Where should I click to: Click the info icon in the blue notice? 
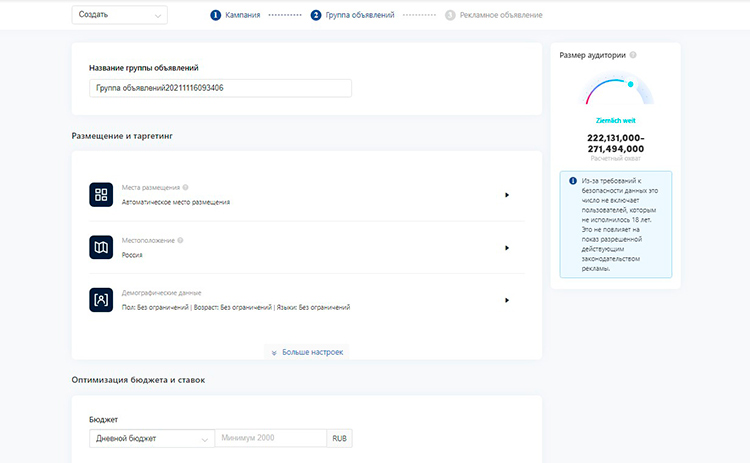(573, 181)
